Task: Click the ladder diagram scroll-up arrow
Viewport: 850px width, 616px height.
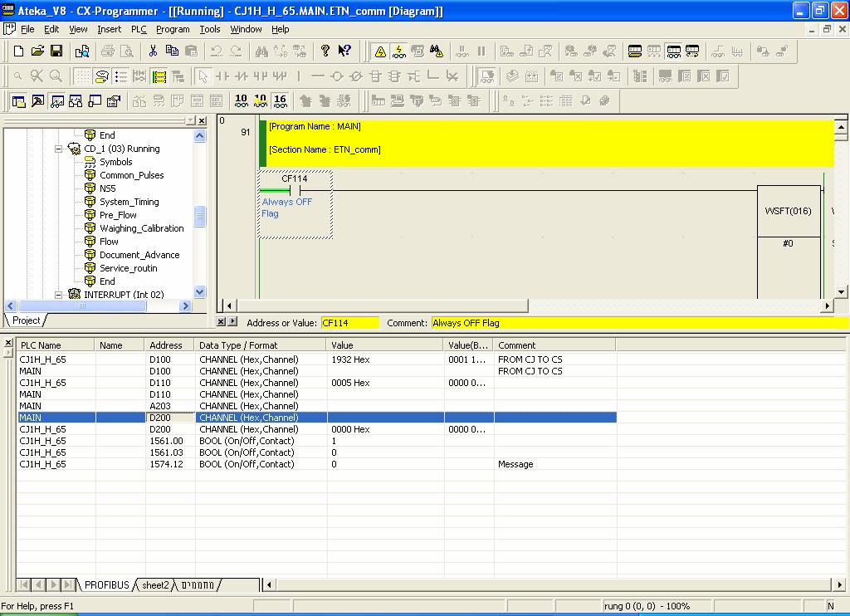Action: coord(841,127)
